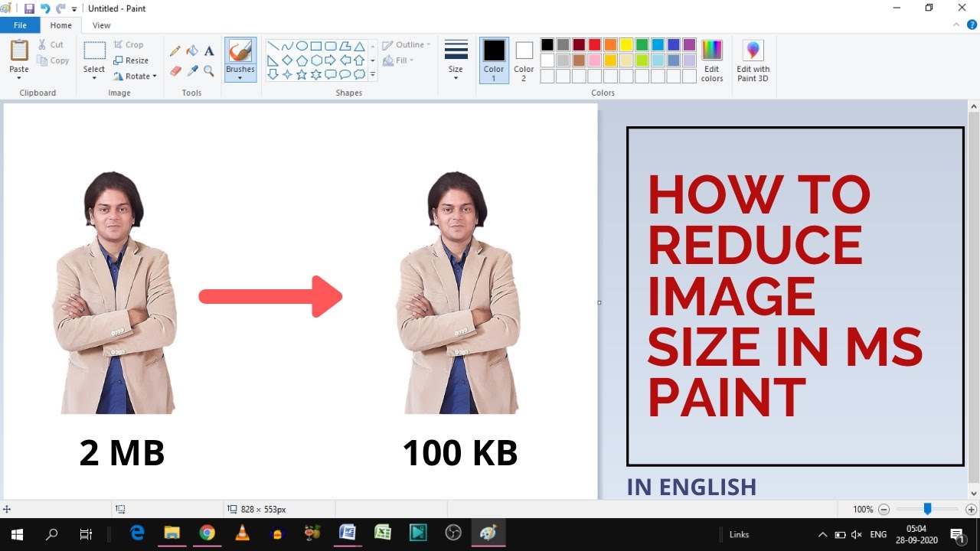Switch to the View ribbon tab
Image resolution: width=980 pixels, height=551 pixels.
(101, 25)
